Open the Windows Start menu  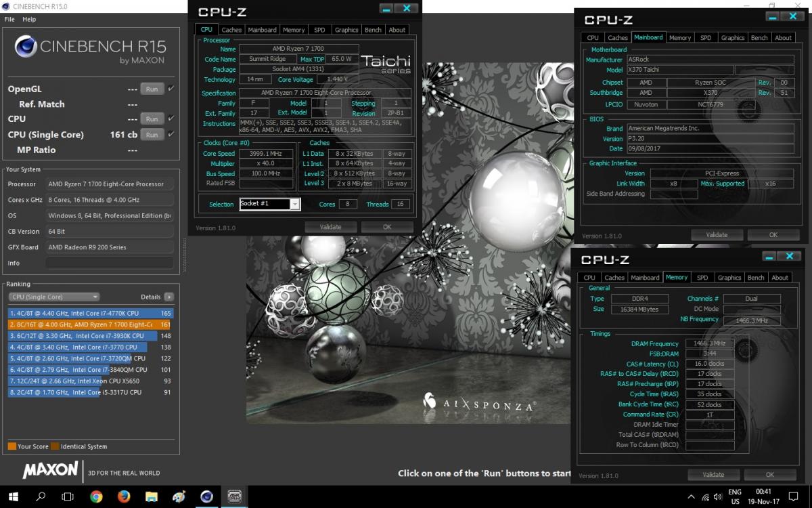point(13,496)
